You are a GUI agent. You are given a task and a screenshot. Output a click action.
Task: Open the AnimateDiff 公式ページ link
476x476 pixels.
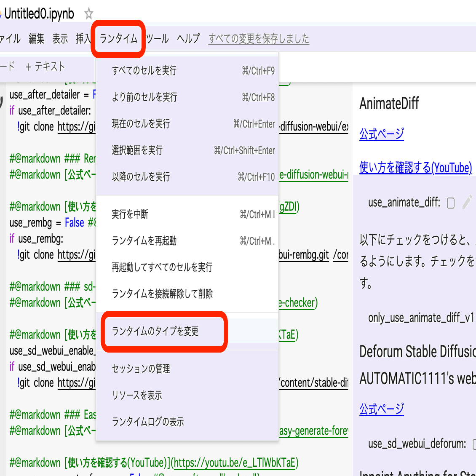(382, 134)
